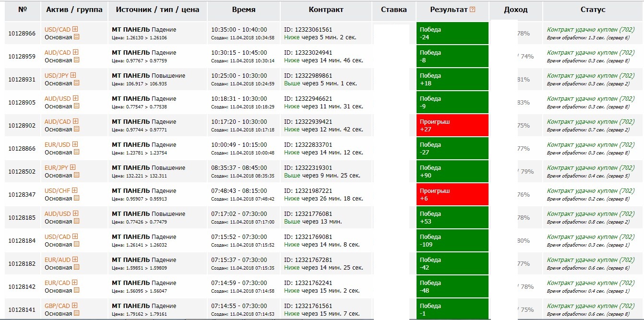Open the USD/JPY asset link
Screen dimensions: 644x320
(x=57, y=75)
